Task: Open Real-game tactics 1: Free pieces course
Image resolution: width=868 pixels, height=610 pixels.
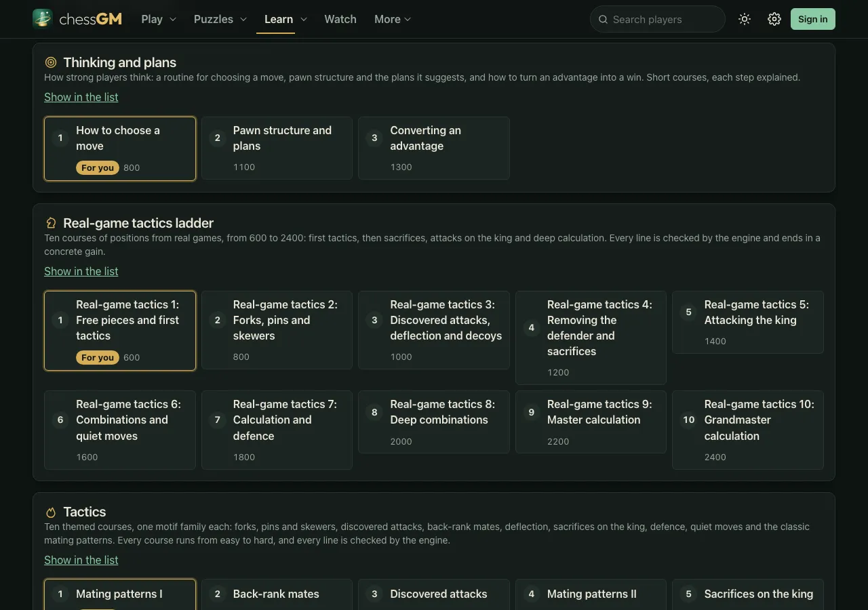Action: [x=120, y=331]
